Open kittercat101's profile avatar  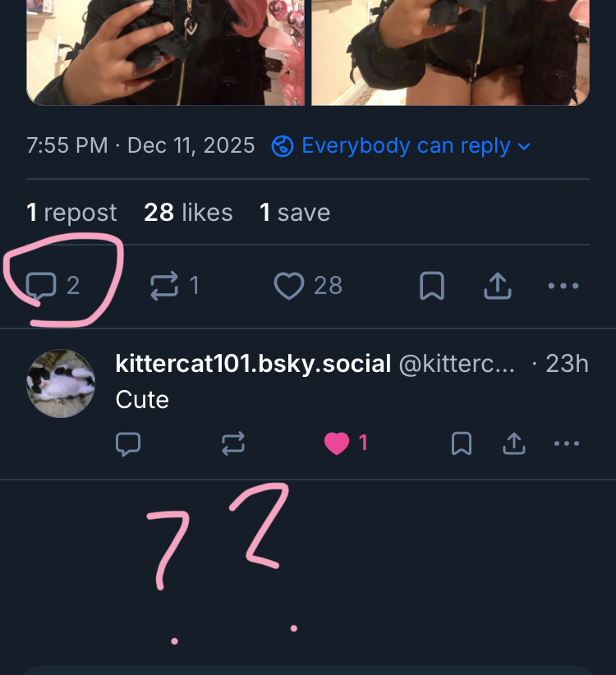point(61,384)
